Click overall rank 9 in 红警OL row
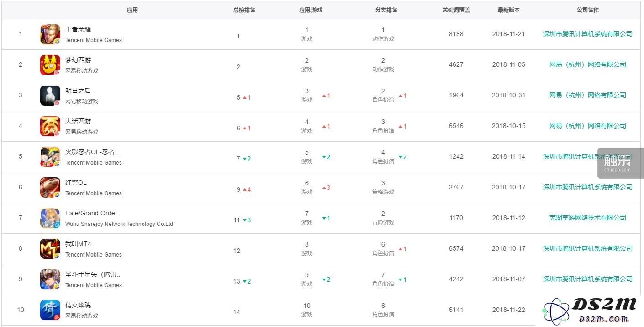The height and width of the screenshot is (327, 644). [x=238, y=189]
